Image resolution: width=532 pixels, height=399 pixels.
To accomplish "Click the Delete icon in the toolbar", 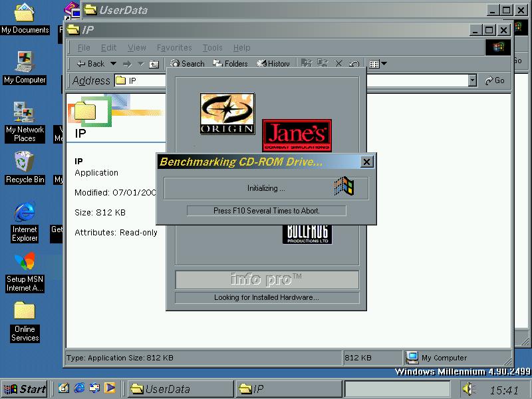I will click(x=338, y=64).
